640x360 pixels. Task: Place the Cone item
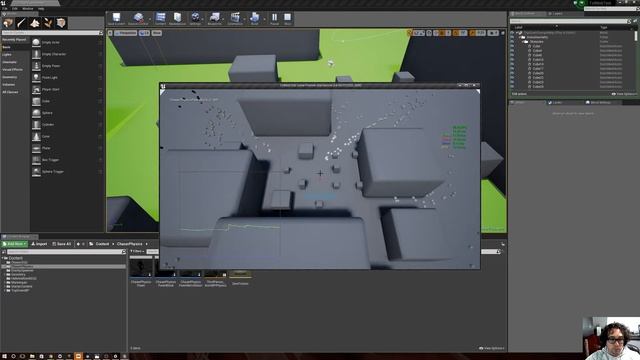(x=66, y=136)
